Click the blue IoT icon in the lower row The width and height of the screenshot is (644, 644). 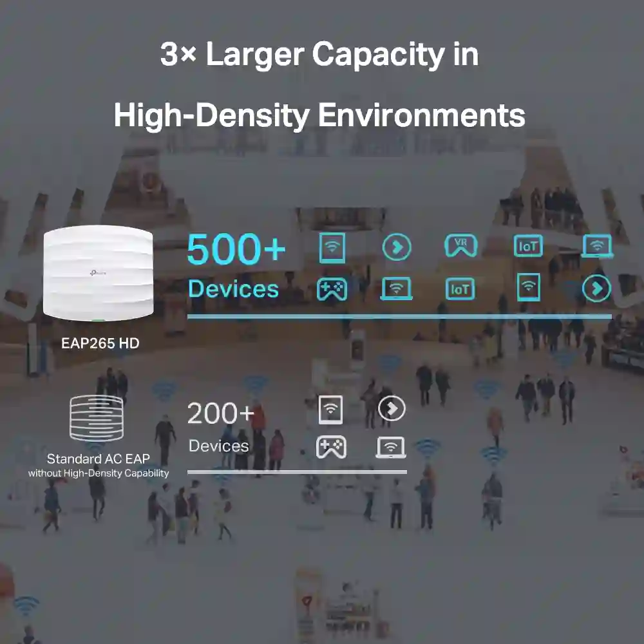pyautogui.click(x=460, y=289)
